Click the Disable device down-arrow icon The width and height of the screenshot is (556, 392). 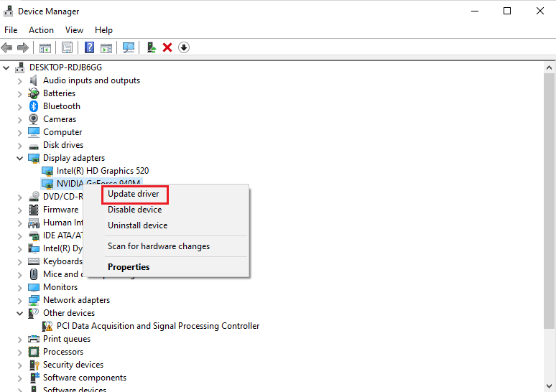click(184, 47)
